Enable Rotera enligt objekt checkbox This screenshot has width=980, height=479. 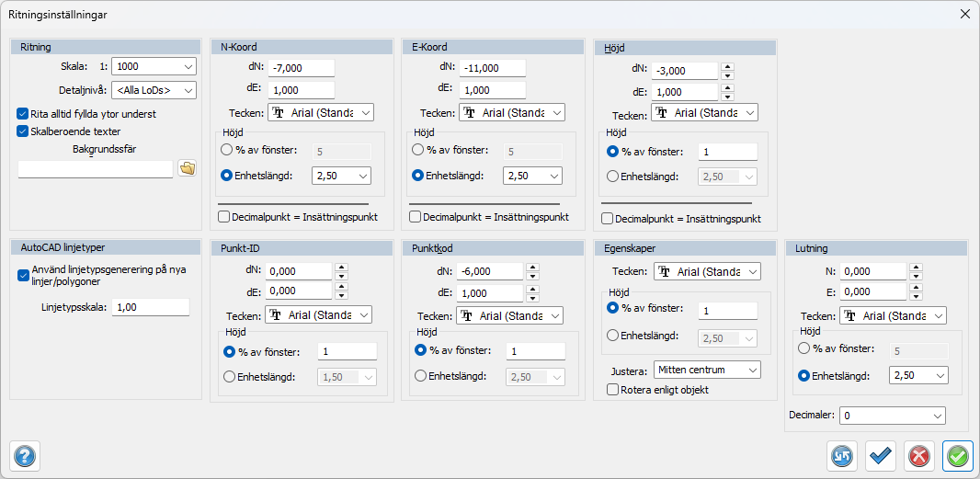tap(613, 390)
